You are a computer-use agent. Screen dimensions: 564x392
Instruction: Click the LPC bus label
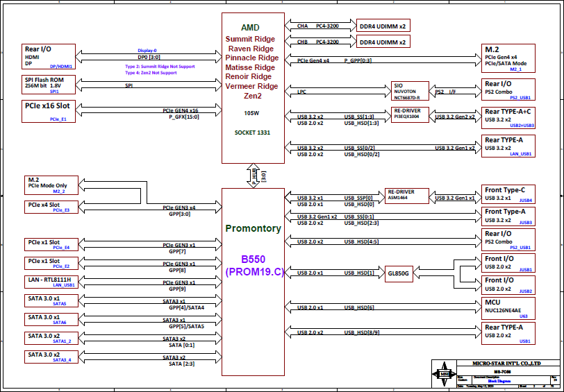301,92
